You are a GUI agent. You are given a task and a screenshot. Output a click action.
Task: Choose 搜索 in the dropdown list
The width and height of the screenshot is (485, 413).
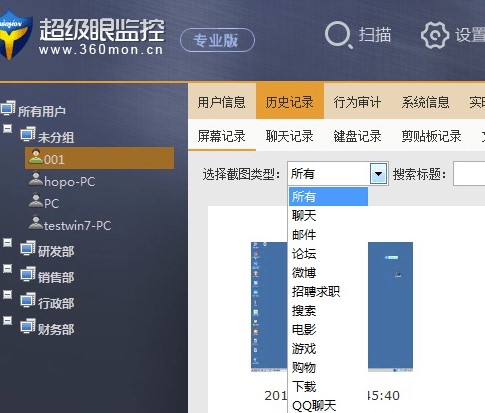tap(328, 311)
